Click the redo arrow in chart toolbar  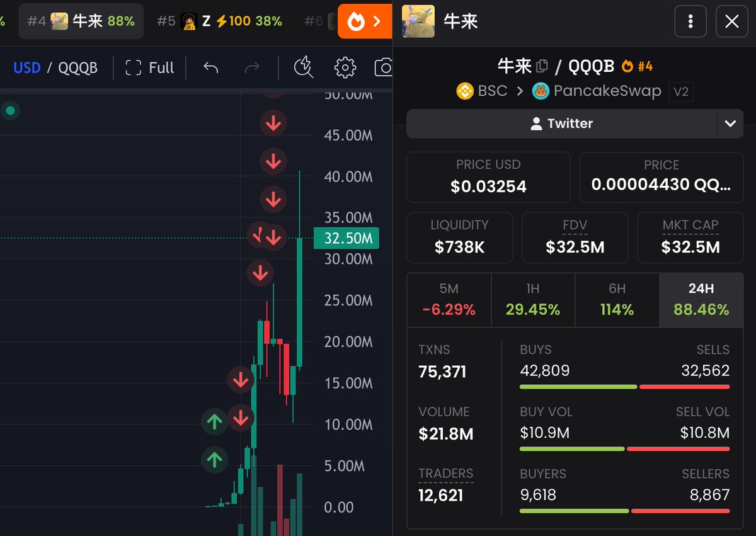(x=252, y=67)
